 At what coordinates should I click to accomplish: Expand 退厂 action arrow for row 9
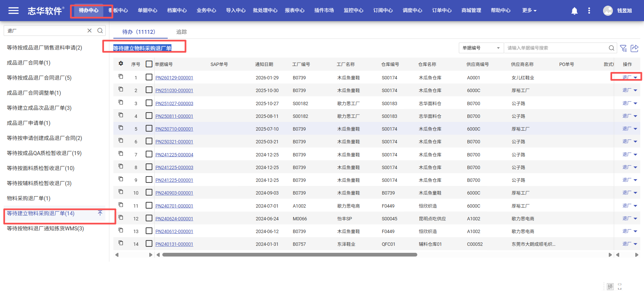[635, 180]
